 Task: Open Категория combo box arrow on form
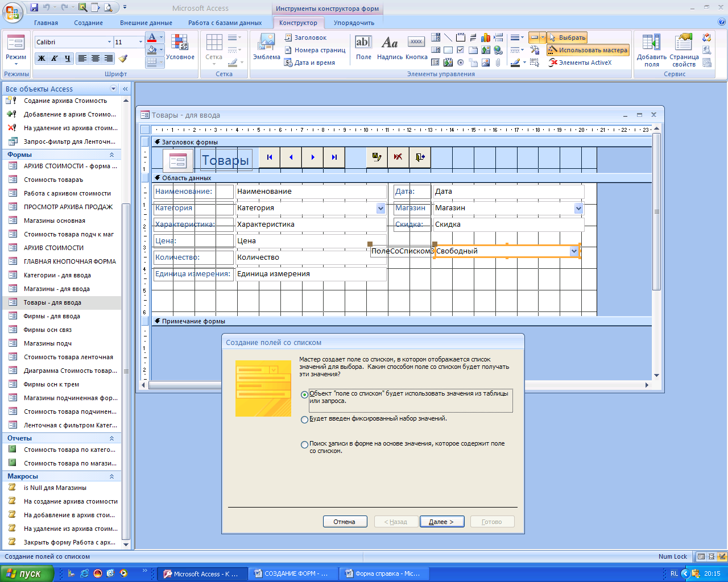(x=380, y=209)
